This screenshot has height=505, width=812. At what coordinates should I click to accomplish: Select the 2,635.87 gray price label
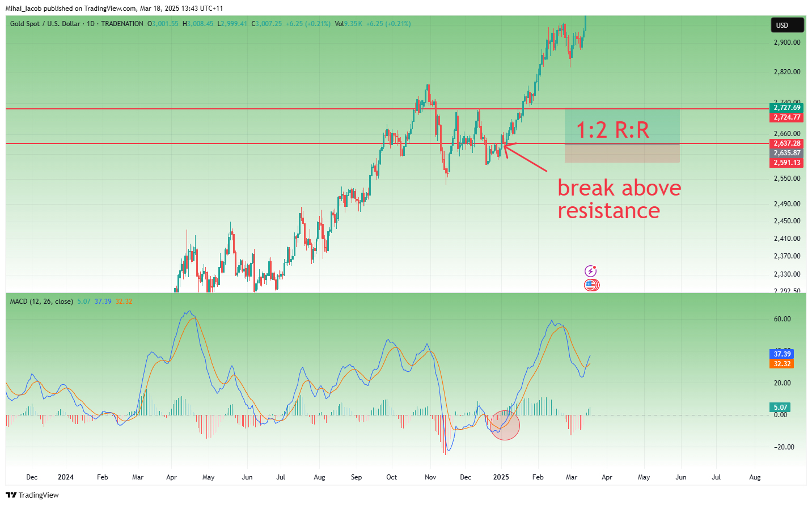[x=787, y=153]
